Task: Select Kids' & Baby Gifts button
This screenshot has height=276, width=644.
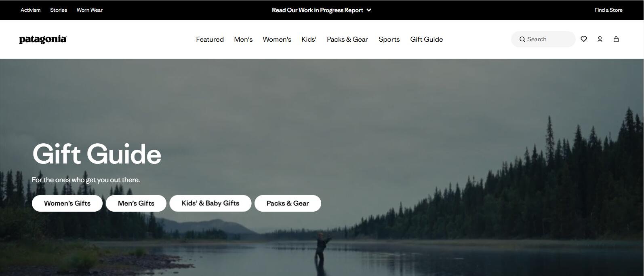Action: [210, 203]
